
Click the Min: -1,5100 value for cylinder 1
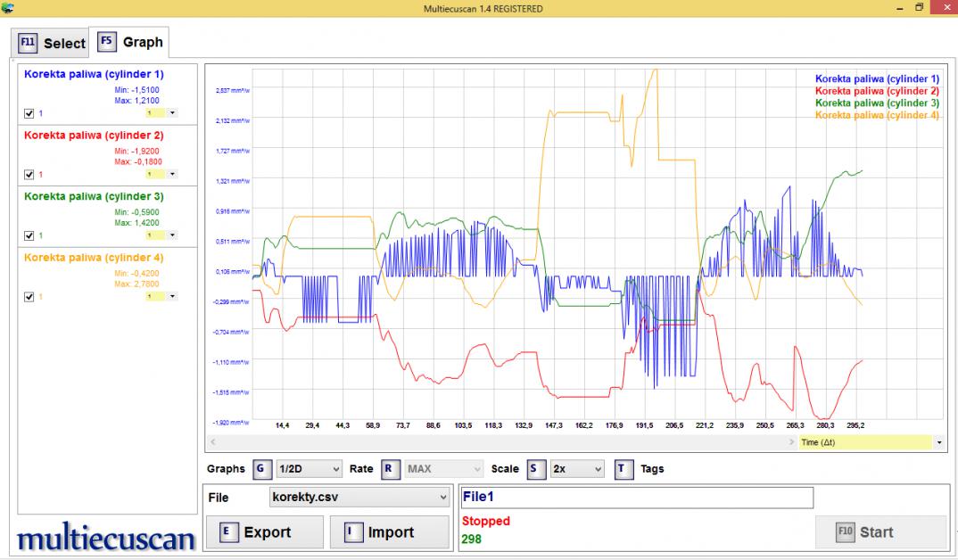[x=136, y=90]
